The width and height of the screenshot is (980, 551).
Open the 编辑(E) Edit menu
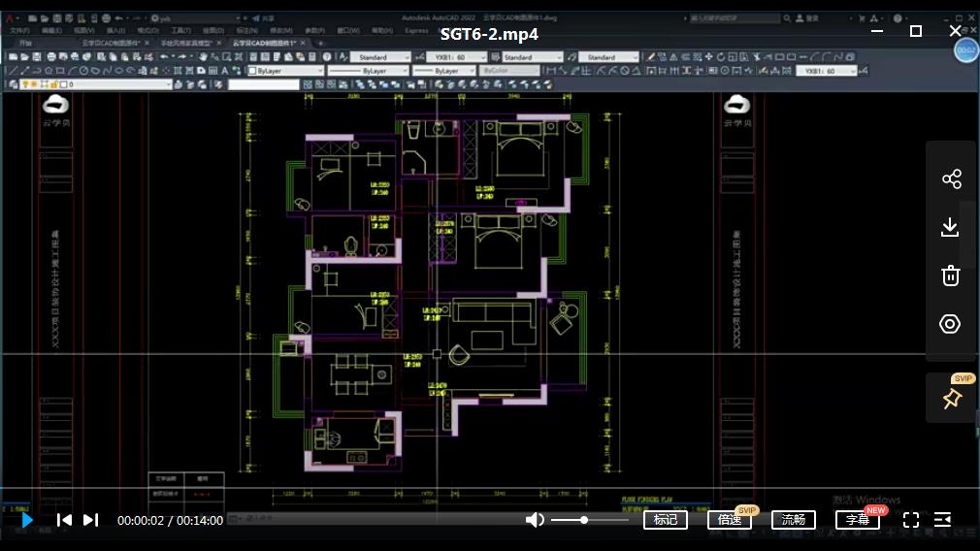coord(51,31)
